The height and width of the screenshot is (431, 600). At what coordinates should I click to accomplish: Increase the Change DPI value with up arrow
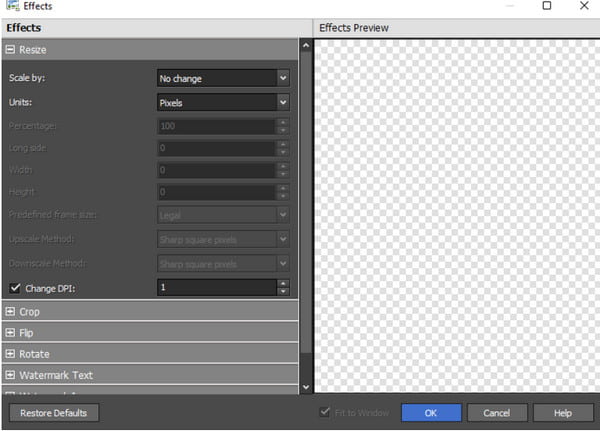point(283,284)
